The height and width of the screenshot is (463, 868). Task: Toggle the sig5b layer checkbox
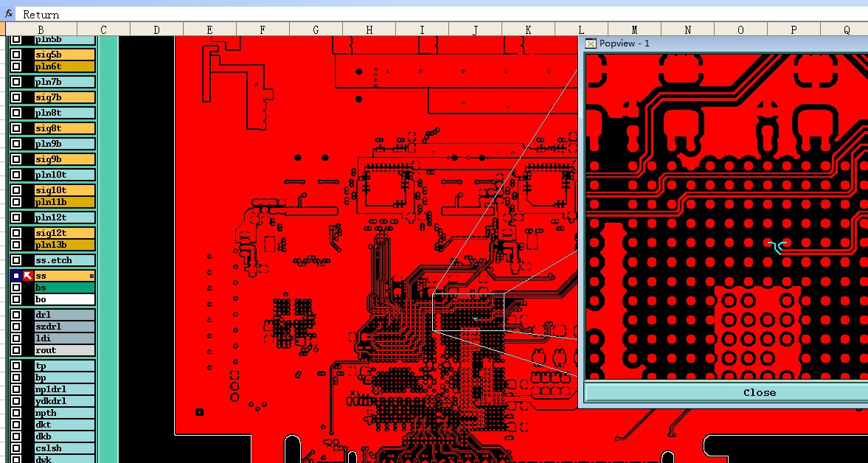click(17, 55)
